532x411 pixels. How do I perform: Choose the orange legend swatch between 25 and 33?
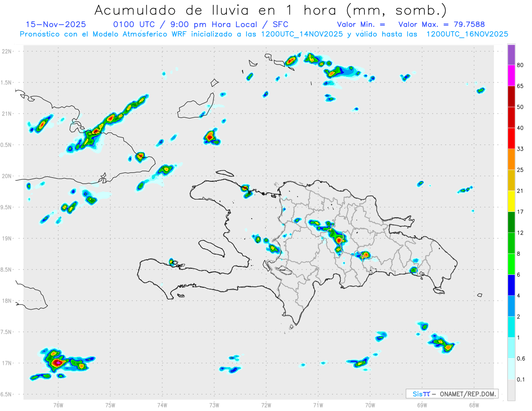tap(511, 159)
